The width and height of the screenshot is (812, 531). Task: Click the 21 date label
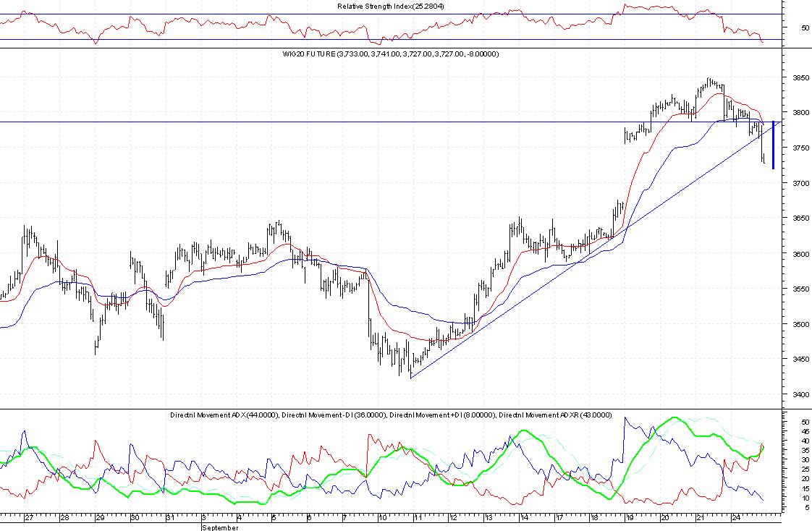(700, 517)
